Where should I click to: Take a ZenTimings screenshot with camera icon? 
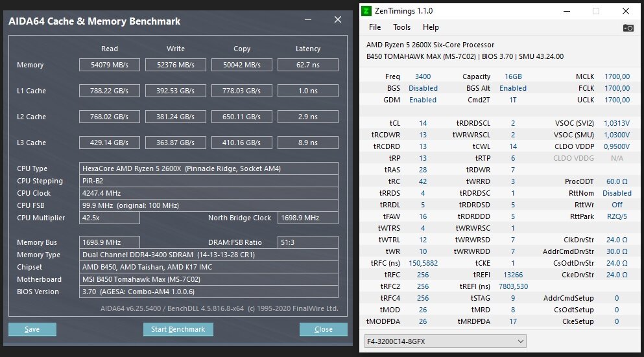point(628,28)
